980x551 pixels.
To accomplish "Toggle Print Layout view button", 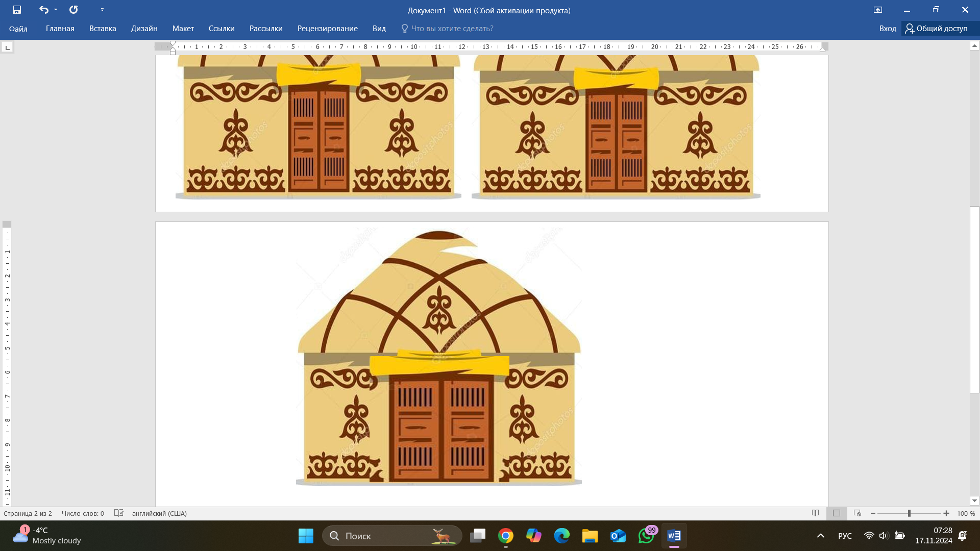I will (837, 513).
